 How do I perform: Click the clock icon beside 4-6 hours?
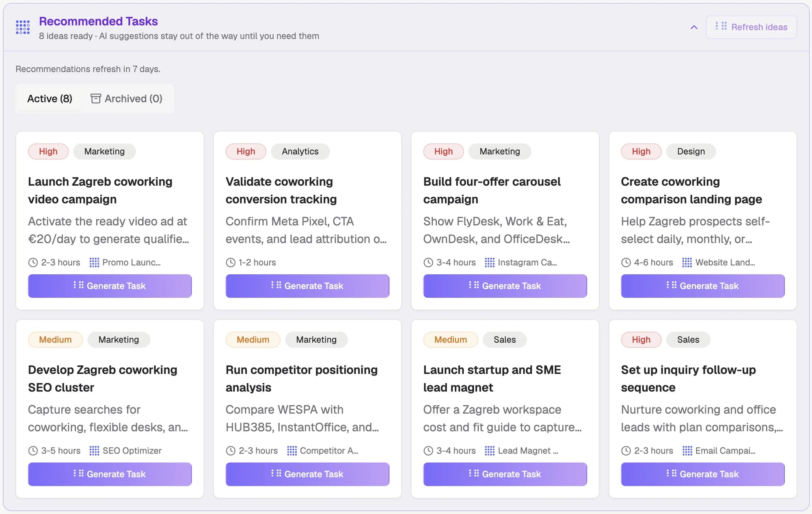point(626,262)
